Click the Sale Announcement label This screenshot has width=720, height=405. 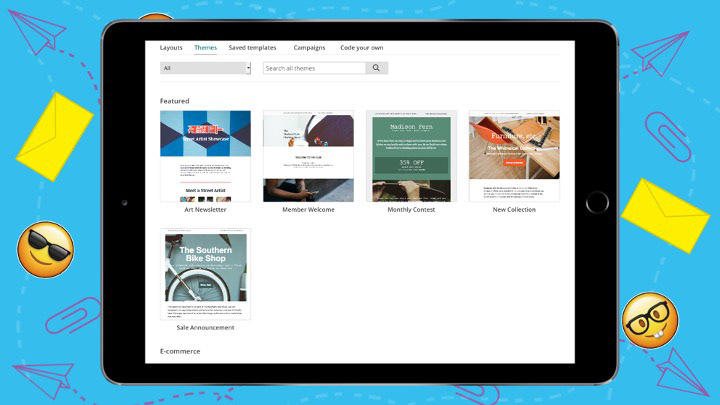(x=205, y=327)
